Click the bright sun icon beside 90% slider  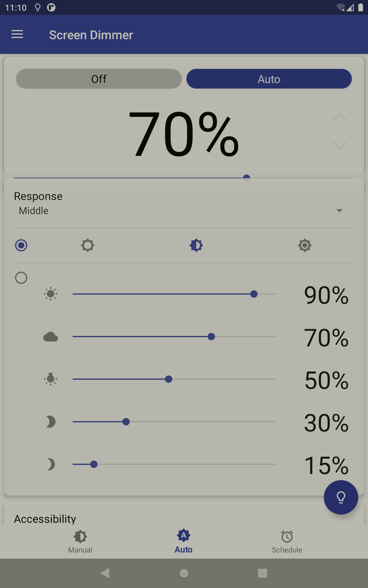pyautogui.click(x=51, y=294)
